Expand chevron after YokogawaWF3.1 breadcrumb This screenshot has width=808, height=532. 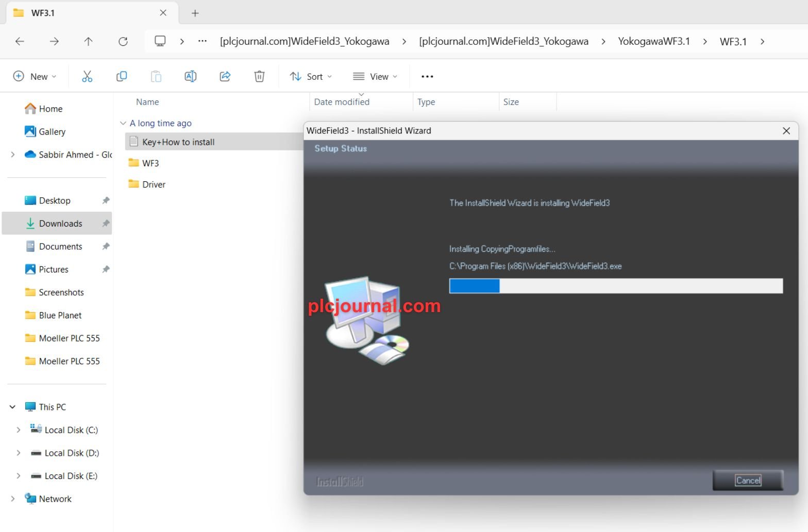click(x=704, y=41)
